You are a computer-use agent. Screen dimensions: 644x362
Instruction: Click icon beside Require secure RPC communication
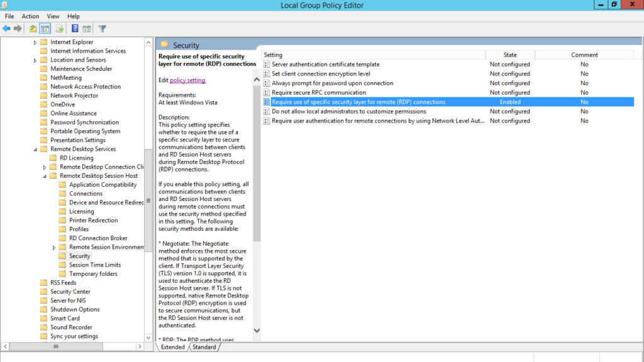[267, 92]
